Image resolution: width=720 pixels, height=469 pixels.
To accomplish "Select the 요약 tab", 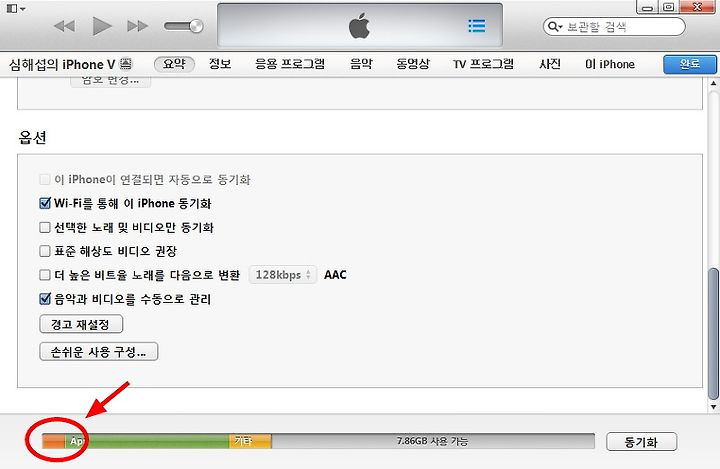I will pyautogui.click(x=174, y=64).
